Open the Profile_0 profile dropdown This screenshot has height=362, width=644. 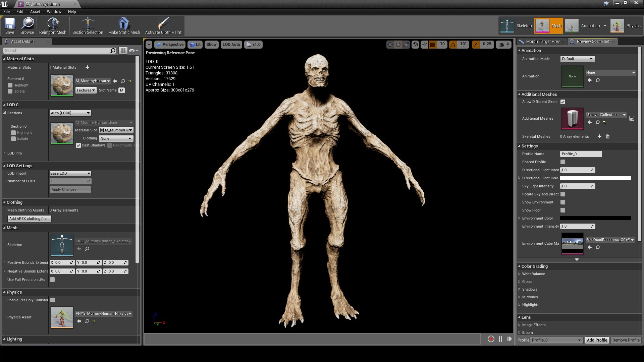click(556, 340)
